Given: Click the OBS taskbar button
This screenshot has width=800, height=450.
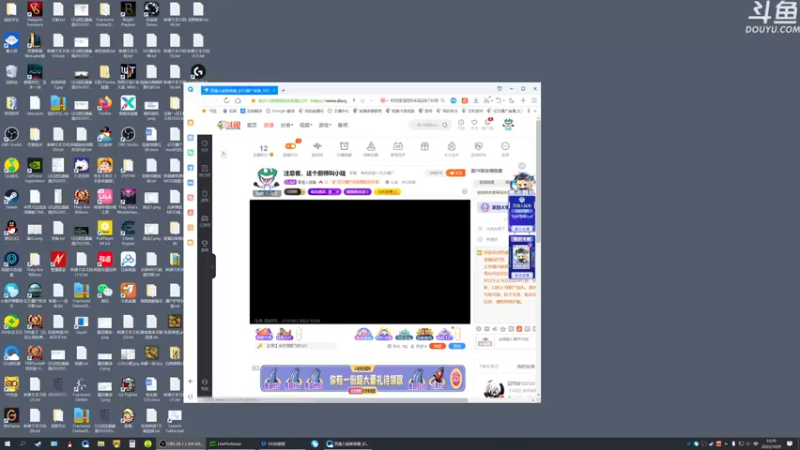Looking at the screenshot, I should tap(180, 444).
